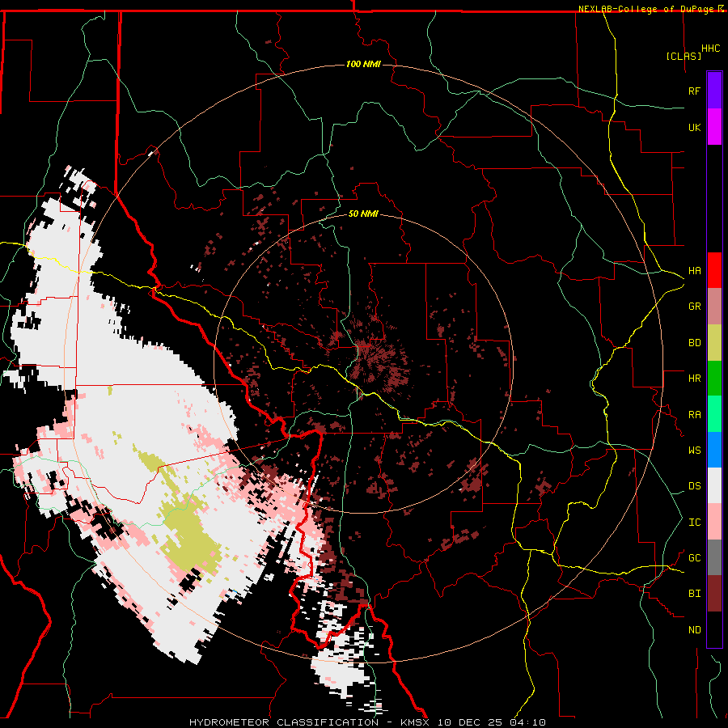728x728 pixels.
Task: Click the BI dark-red legend swatch
Action: (714, 594)
